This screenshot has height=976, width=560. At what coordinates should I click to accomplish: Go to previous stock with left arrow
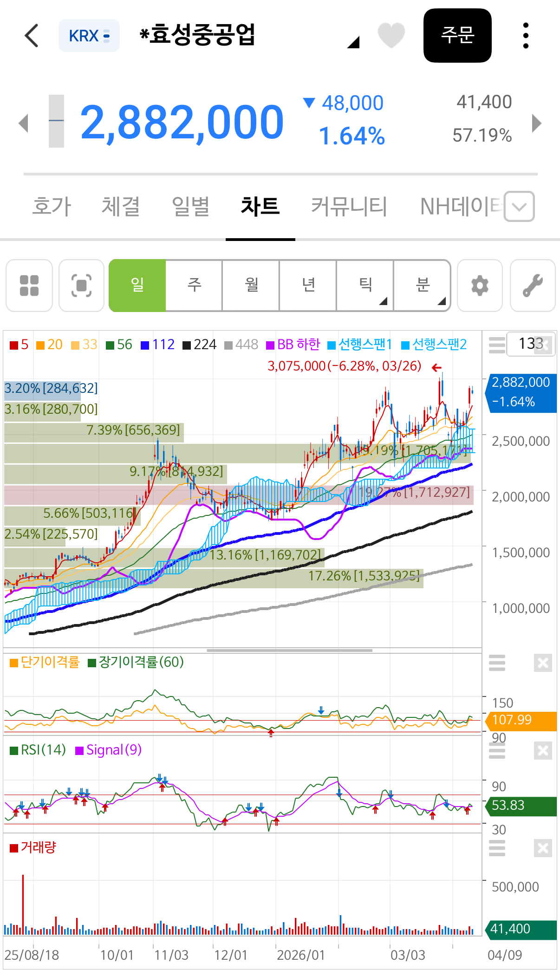tap(23, 123)
